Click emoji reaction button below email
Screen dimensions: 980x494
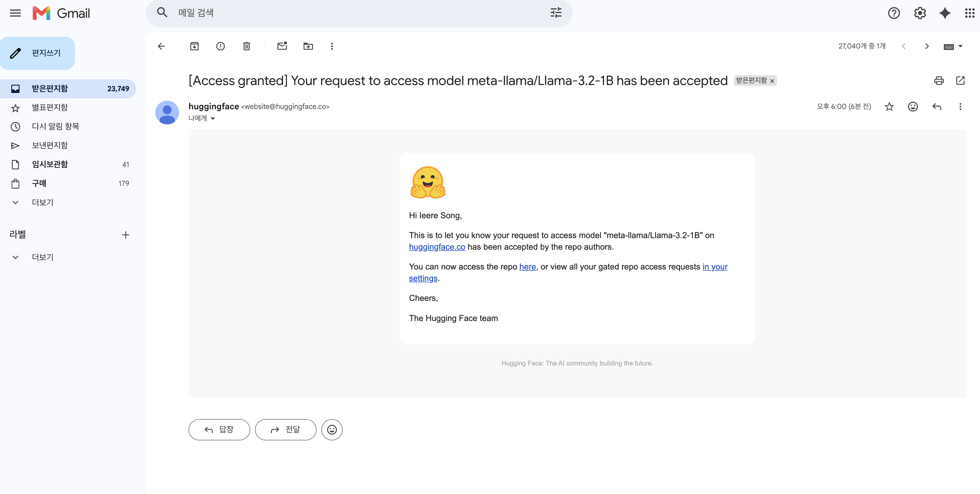coord(332,430)
